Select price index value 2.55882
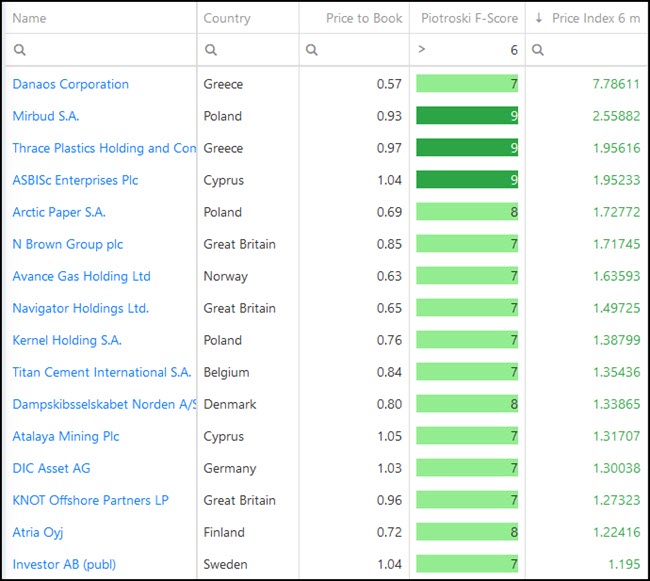The height and width of the screenshot is (581, 650). (616, 116)
